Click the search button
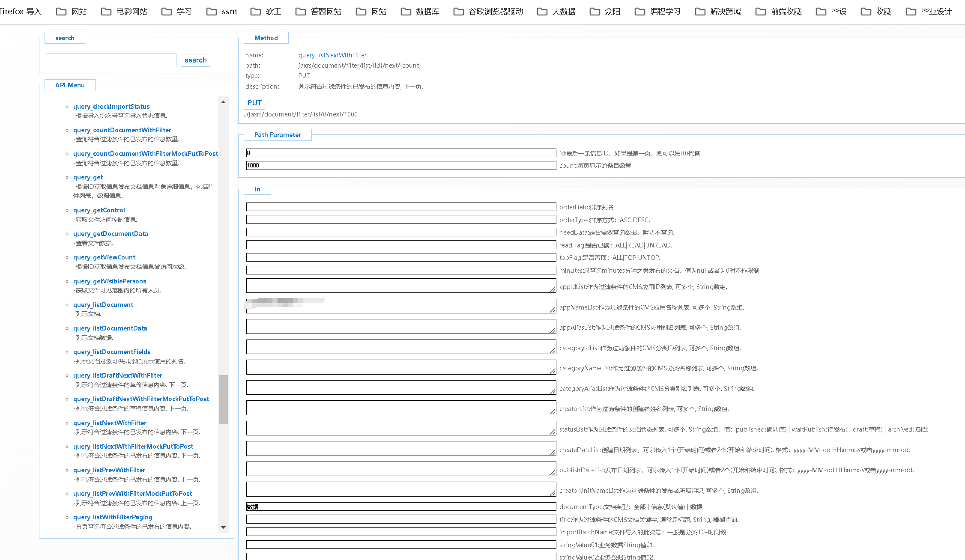The width and height of the screenshot is (965, 560). point(195,60)
